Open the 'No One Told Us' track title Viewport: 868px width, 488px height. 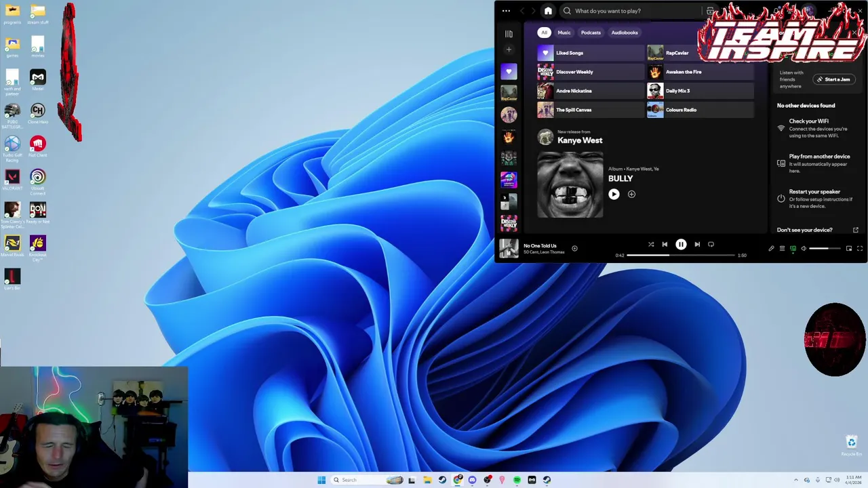click(x=540, y=246)
